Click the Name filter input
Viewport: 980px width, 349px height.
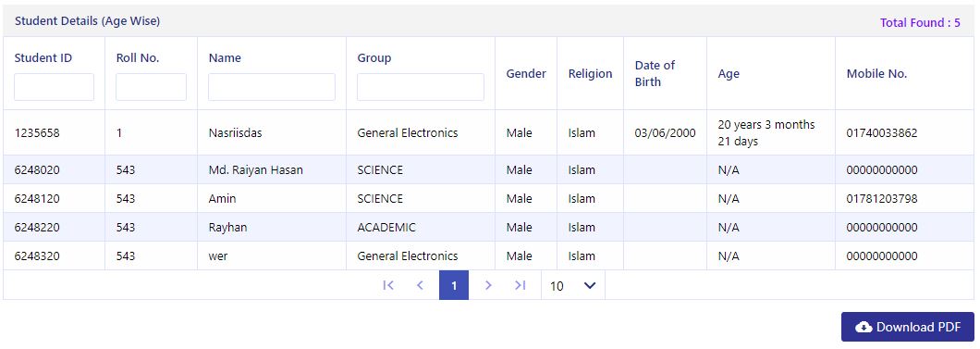(272, 87)
